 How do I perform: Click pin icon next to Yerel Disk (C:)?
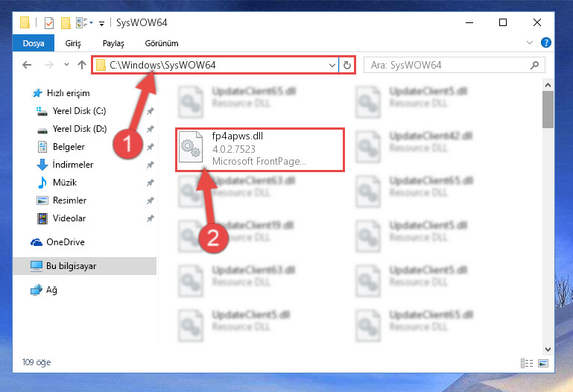(x=150, y=112)
